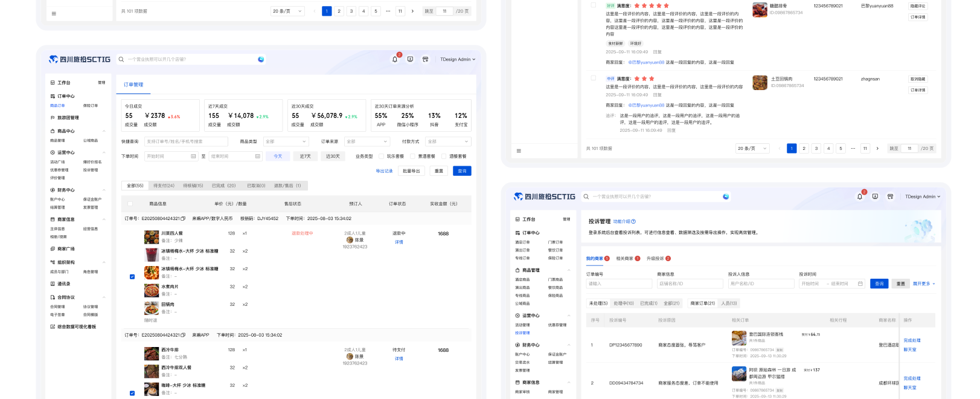Select the 升级投诉 tab
Screen dimensions: 980x399
click(655, 259)
